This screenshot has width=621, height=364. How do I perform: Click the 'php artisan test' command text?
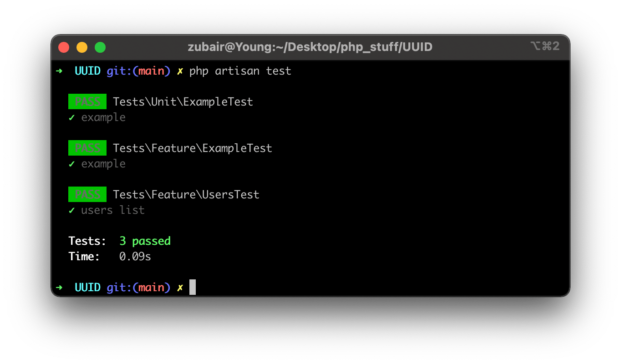pos(240,71)
